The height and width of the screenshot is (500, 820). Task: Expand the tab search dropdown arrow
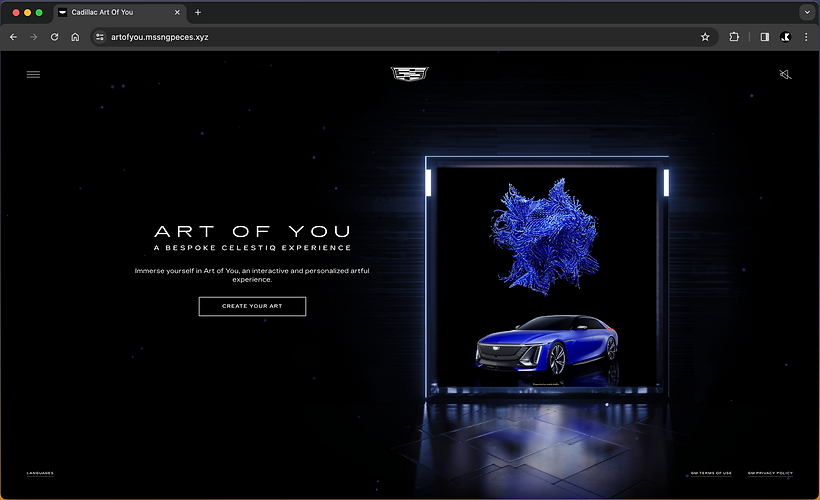tap(807, 13)
